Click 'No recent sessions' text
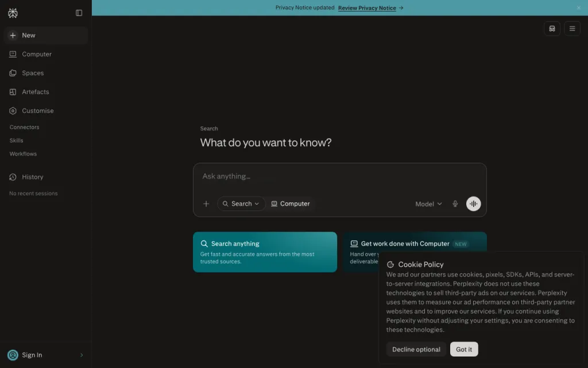 click(33, 193)
